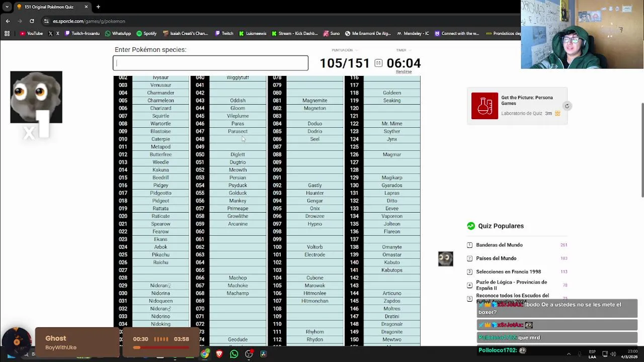This screenshot has width=644, height=362.
Task: Open the bookmarks apps grid icon
Action: tap(7, 34)
